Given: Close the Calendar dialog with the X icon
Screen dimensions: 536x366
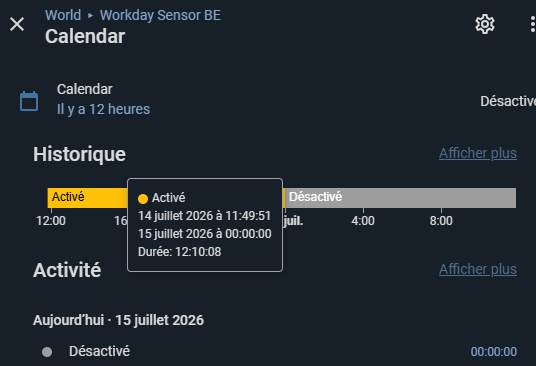Looking at the screenshot, I should 17,24.
